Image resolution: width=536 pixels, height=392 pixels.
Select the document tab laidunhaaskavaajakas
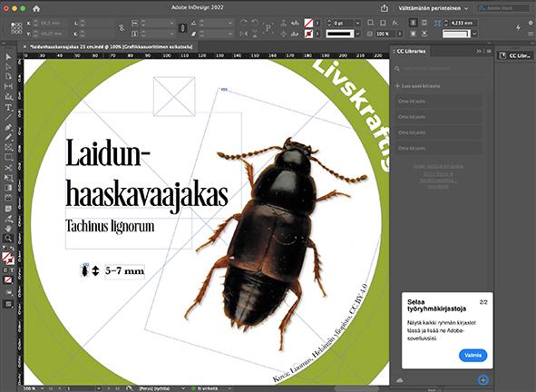coord(112,46)
